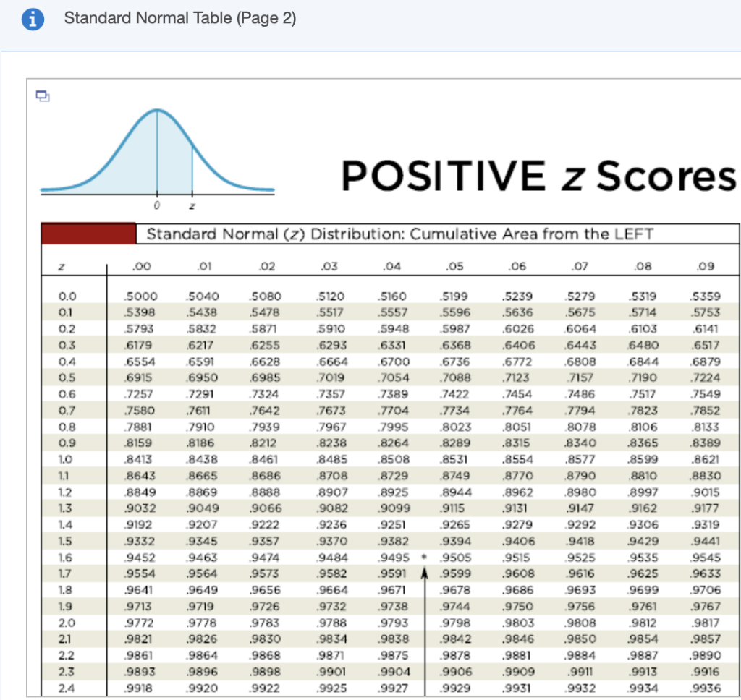Click the 'POSITIVE z Scores' heading
The image size is (741, 700).
[x=539, y=176]
